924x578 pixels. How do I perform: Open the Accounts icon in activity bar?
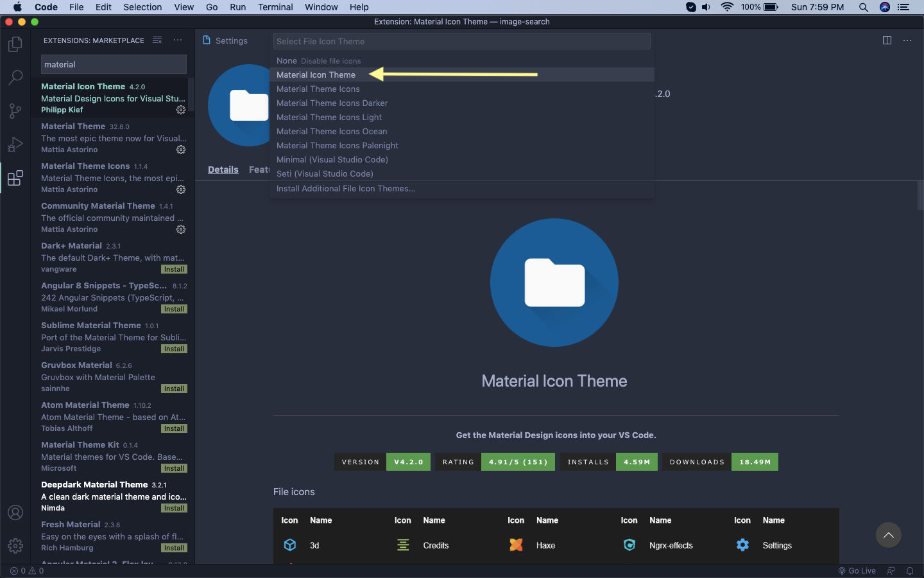[15, 512]
